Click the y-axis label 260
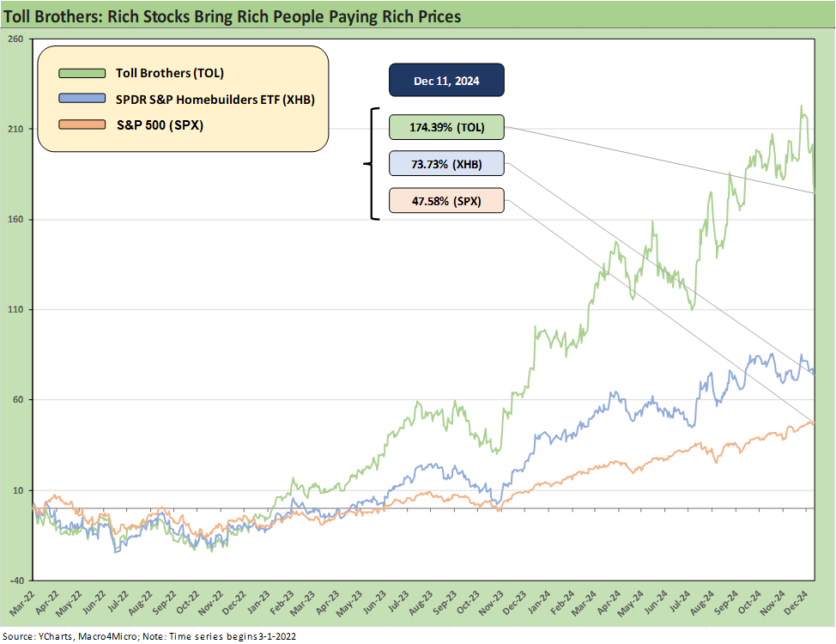Viewport: 836px width, 644px height. point(16,39)
